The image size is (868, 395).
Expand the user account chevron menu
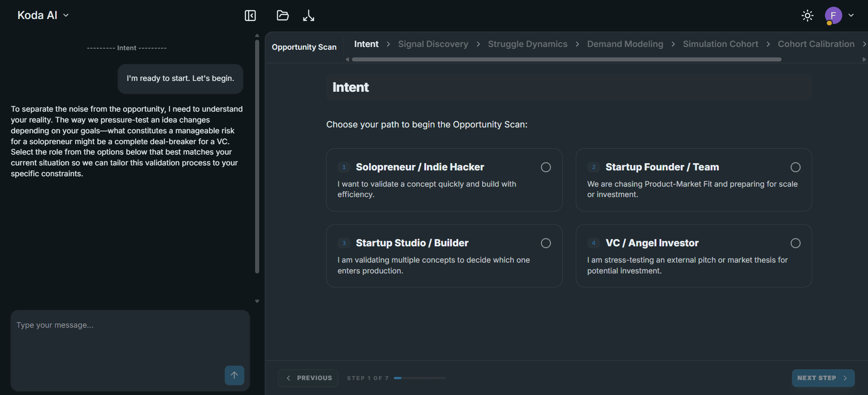tap(851, 15)
